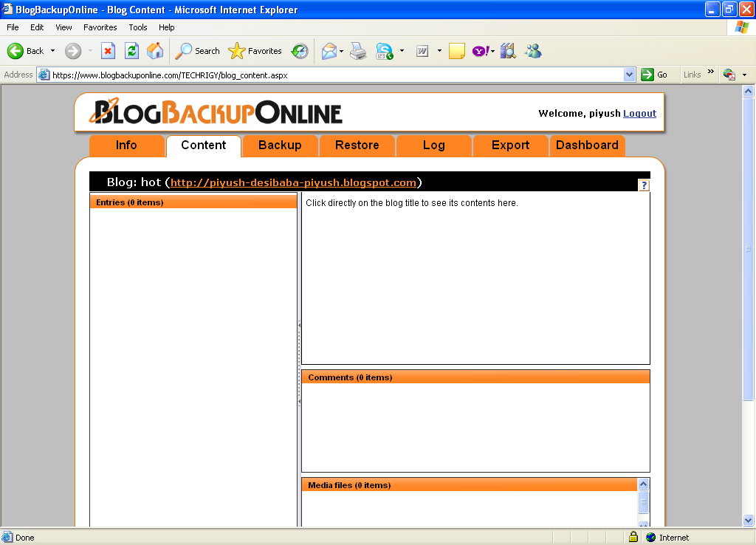Click the Messenger people icon
756x545 pixels.
[534, 51]
